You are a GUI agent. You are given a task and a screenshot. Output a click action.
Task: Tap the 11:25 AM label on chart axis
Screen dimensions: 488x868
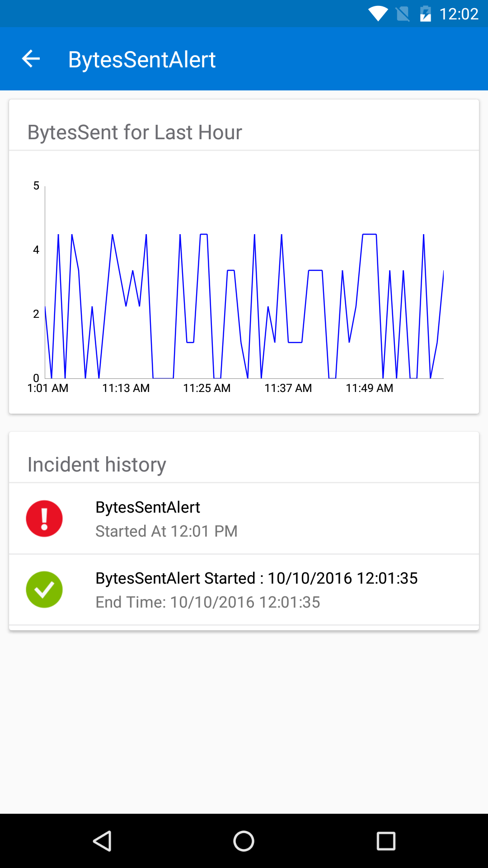coord(206,388)
